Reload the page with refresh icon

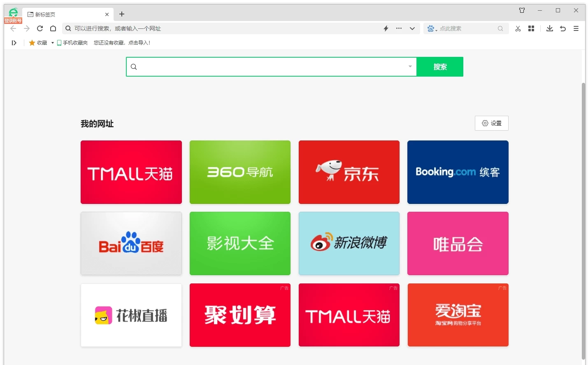[40, 28]
